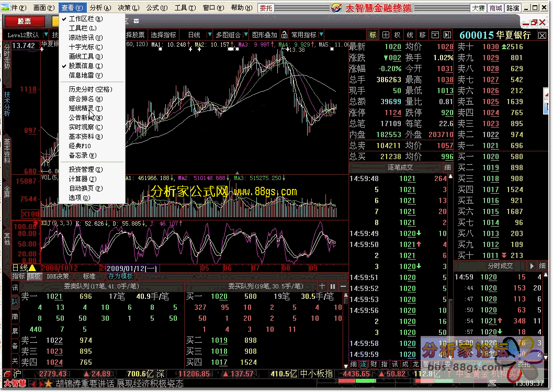The image size is (553, 392).
Task: Open the 累 side icon
Action: 15,331
